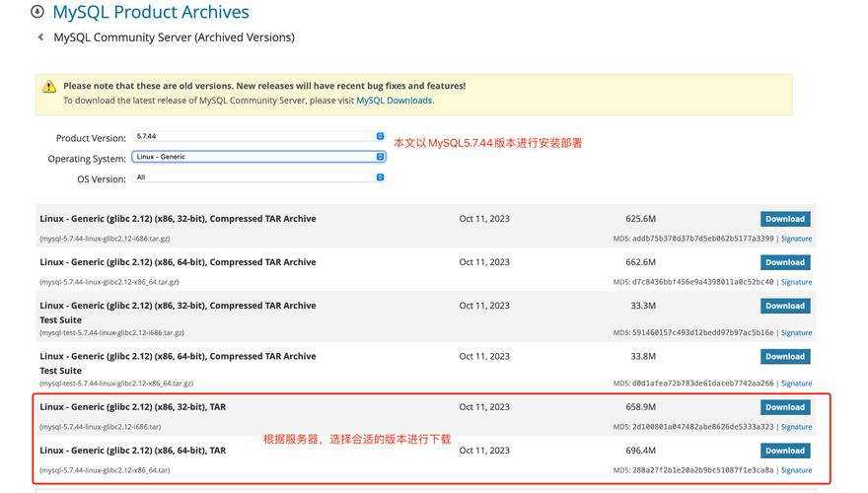The height and width of the screenshot is (493, 868).
Task: Click the file name mysql-5.7.44-linux-glibc2.12-i686.tar
Action: (101, 427)
